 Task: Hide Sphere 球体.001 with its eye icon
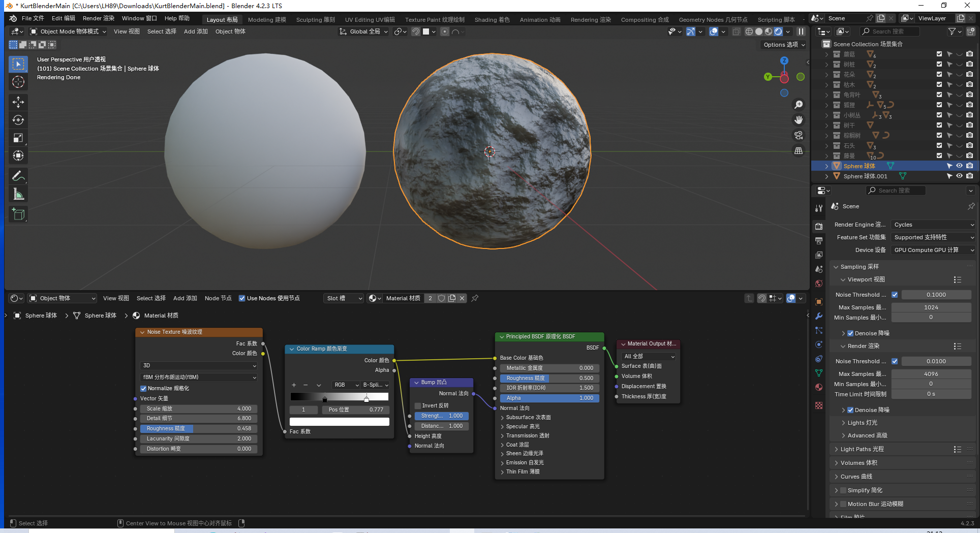[x=959, y=176]
